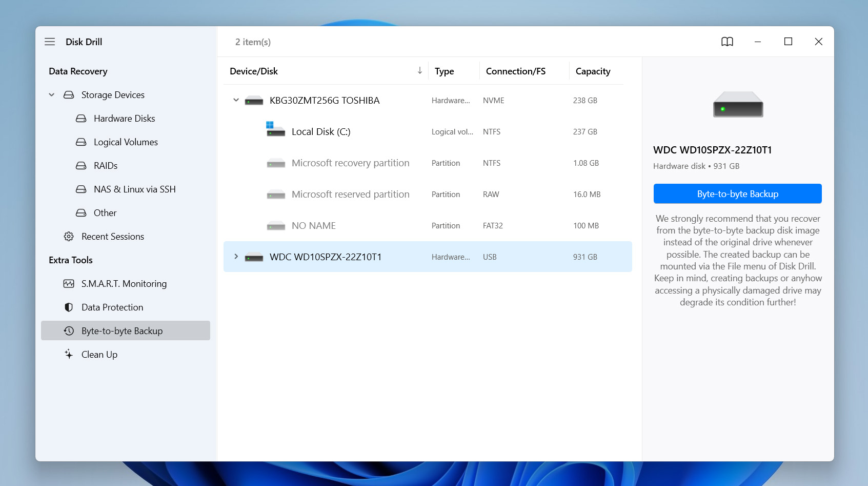Click the S.M.A.R.T. Monitoring pulse icon
868x486 pixels.
tap(69, 284)
